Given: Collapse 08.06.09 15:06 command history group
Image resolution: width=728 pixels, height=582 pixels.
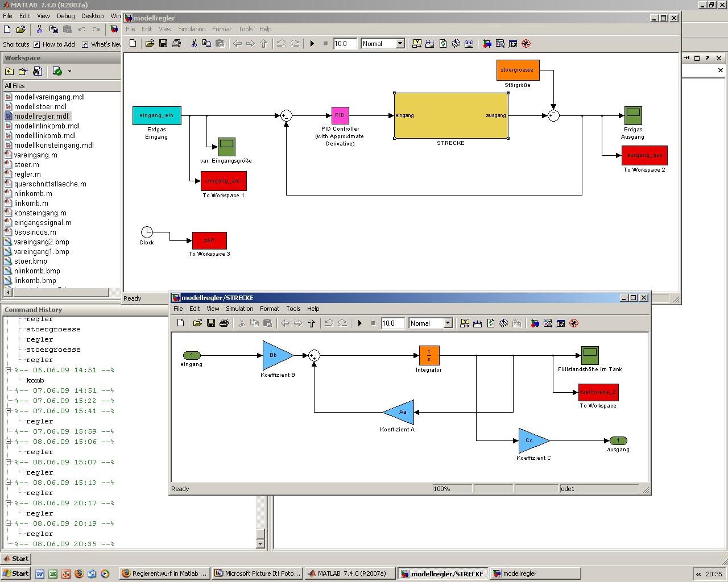Looking at the screenshot, I should (9, 442).
